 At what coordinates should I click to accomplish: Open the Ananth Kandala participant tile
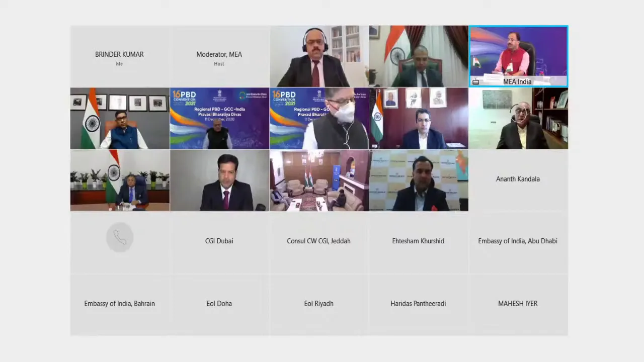pos(518,180)
